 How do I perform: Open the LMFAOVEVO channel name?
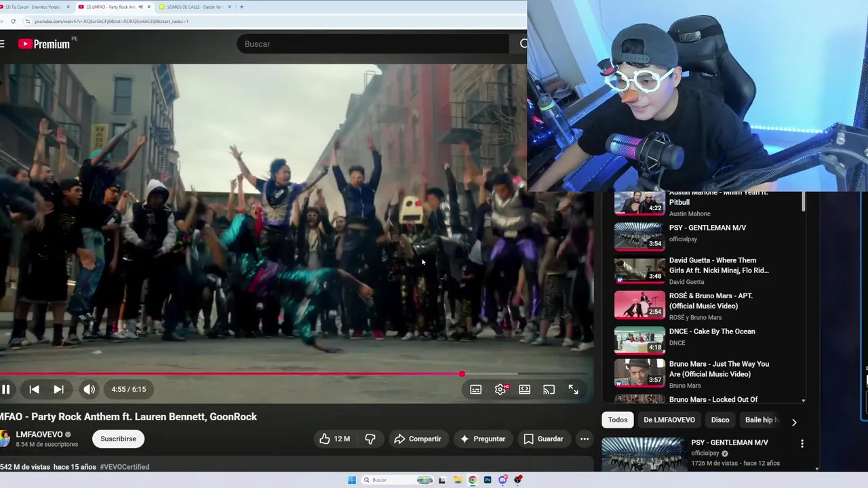(x=39, y=434)
